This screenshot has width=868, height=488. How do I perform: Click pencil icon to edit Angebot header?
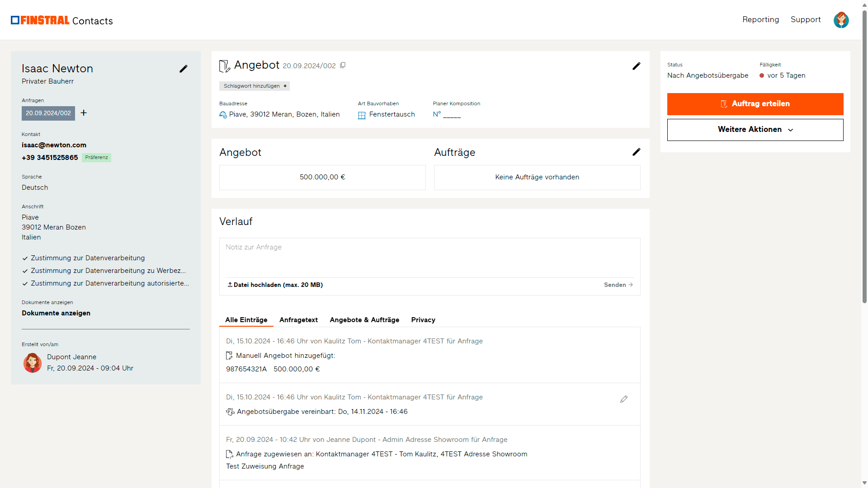[x=636, y=66]
